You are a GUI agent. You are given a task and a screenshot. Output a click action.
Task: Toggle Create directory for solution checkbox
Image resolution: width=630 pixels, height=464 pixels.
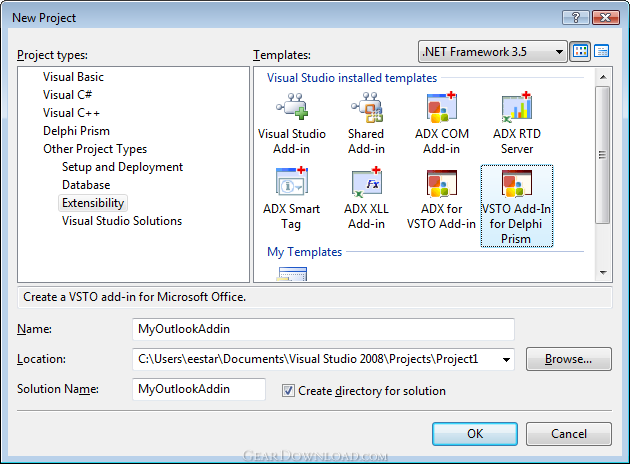288,390
